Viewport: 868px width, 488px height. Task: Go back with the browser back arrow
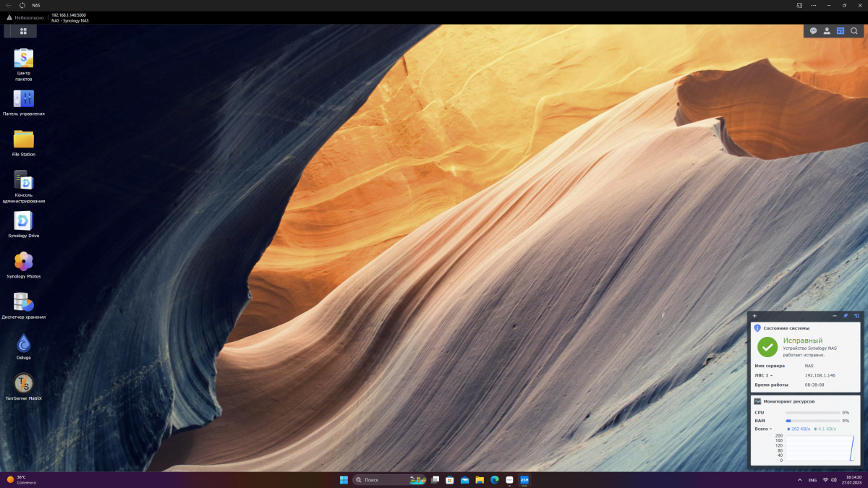[9, 5]
